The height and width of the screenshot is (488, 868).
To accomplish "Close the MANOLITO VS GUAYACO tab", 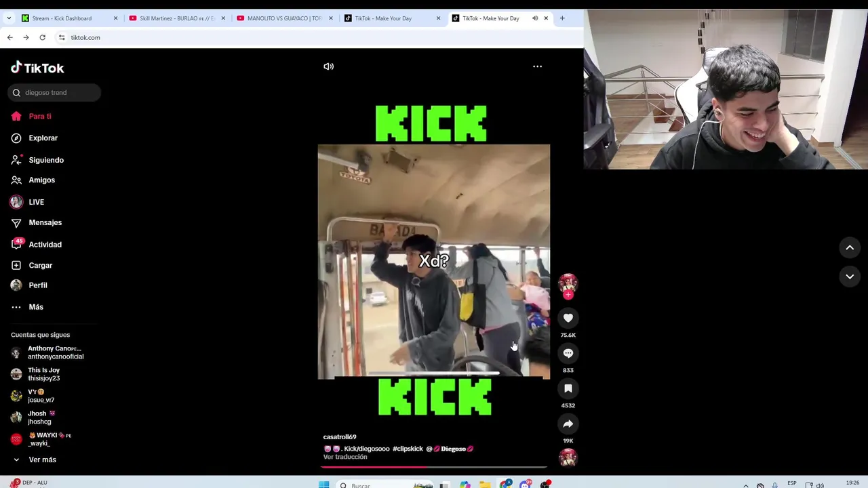I will 331,18.
